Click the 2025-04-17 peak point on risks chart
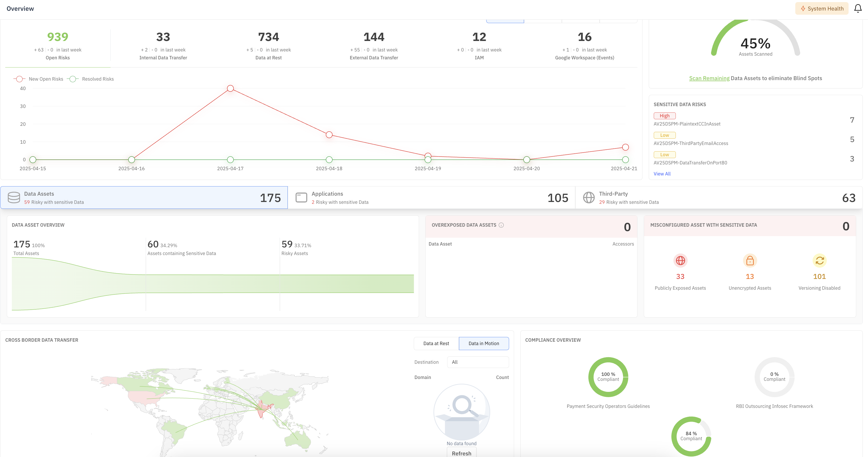 [x=230, y=88]
